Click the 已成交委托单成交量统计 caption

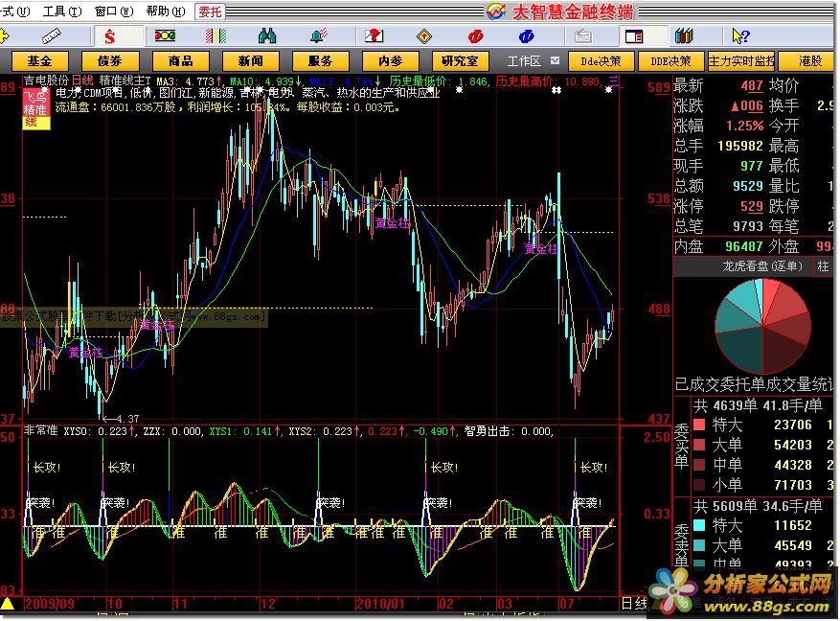[x=754, y=384]
